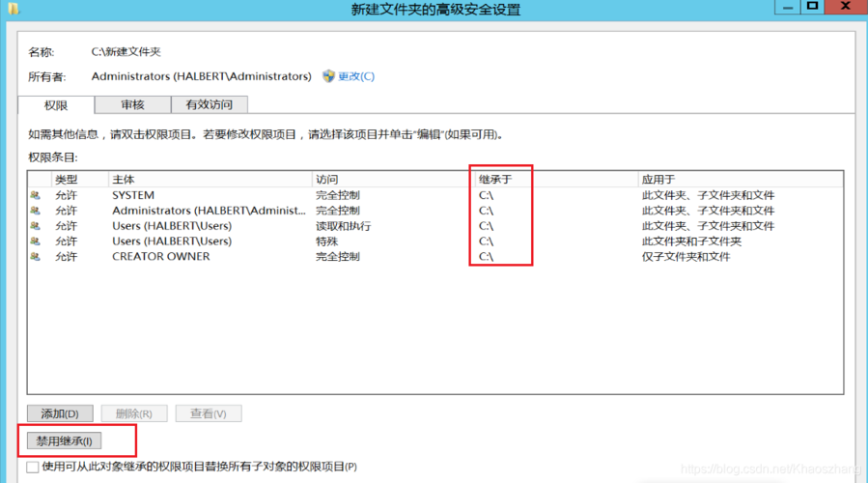Select the 权限 tab
The width and height of the screenshot is (868, 483).
56,104
